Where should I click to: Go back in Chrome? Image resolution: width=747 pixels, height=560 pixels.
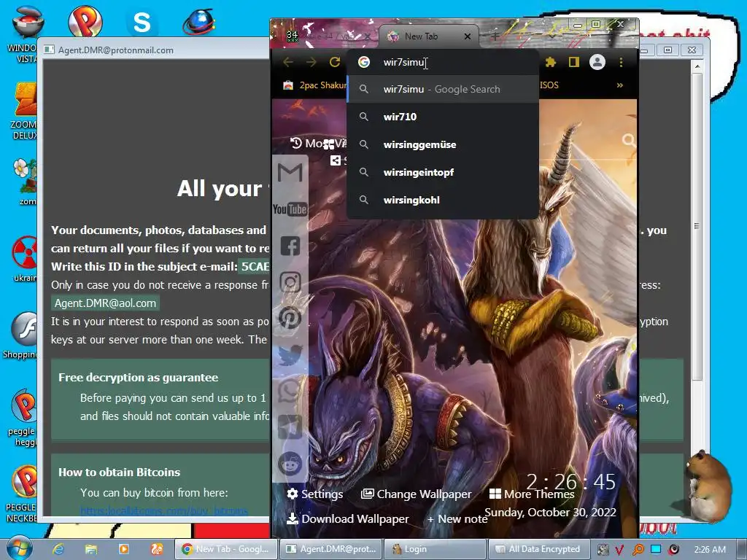tap(288, 62)
